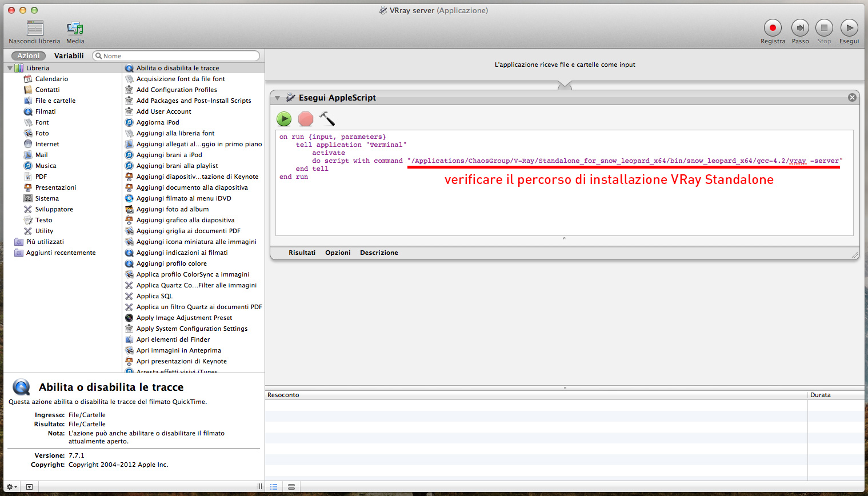Click inside the AppleScript code editor

pyautogui.click(x=565, y=183)
